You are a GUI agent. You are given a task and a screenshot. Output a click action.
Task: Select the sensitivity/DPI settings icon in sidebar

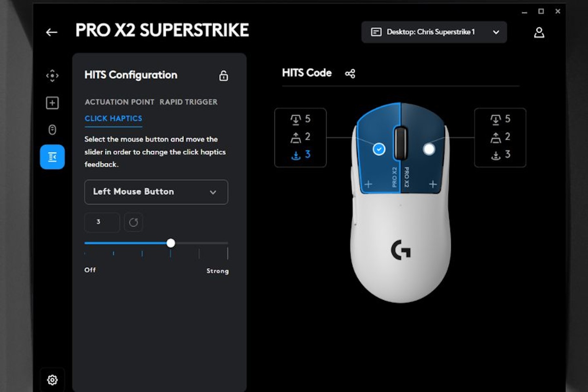(52, 76)
